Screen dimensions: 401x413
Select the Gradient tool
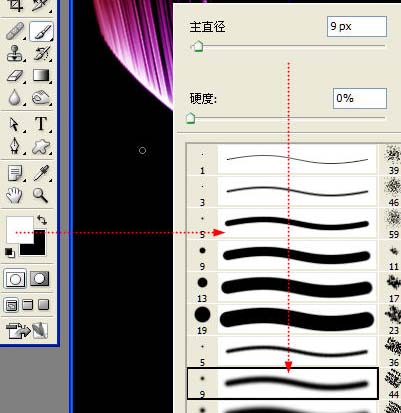42,76
